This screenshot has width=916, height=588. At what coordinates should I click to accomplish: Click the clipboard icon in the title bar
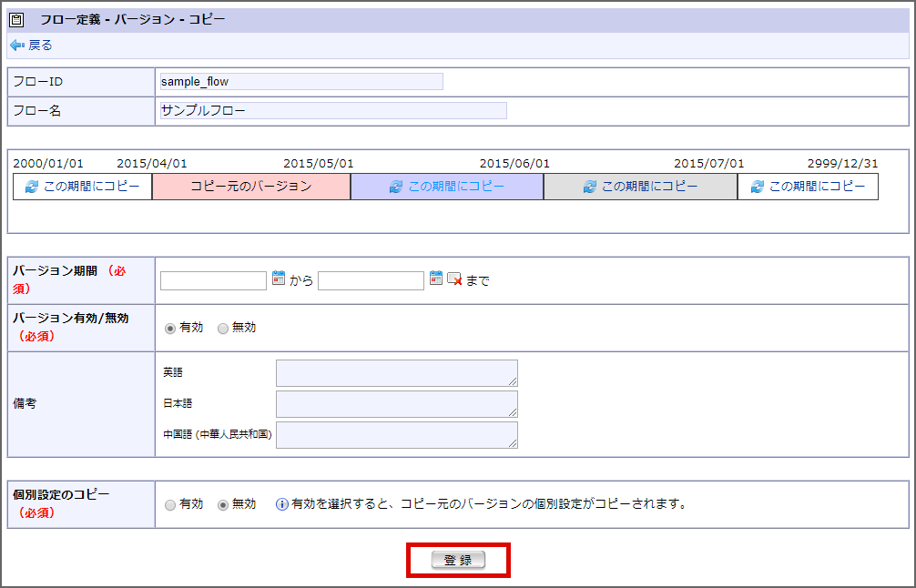point(16,20)
